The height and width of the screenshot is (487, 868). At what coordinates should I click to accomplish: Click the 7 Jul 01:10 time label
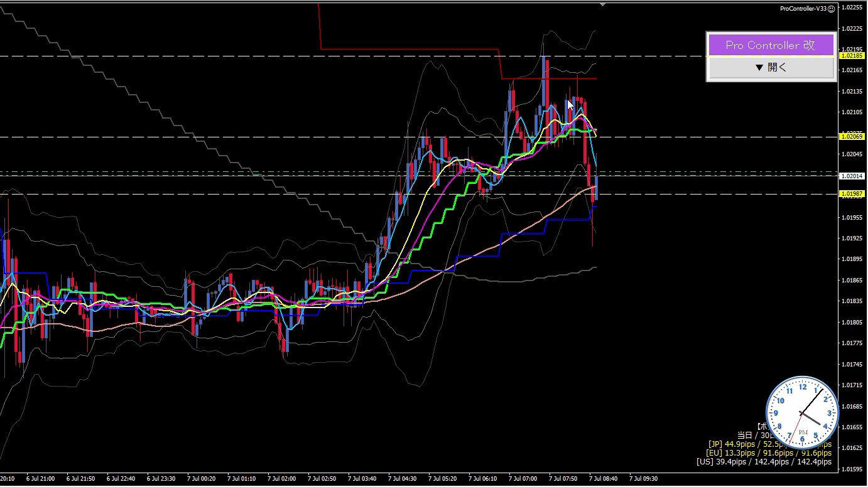241,479
